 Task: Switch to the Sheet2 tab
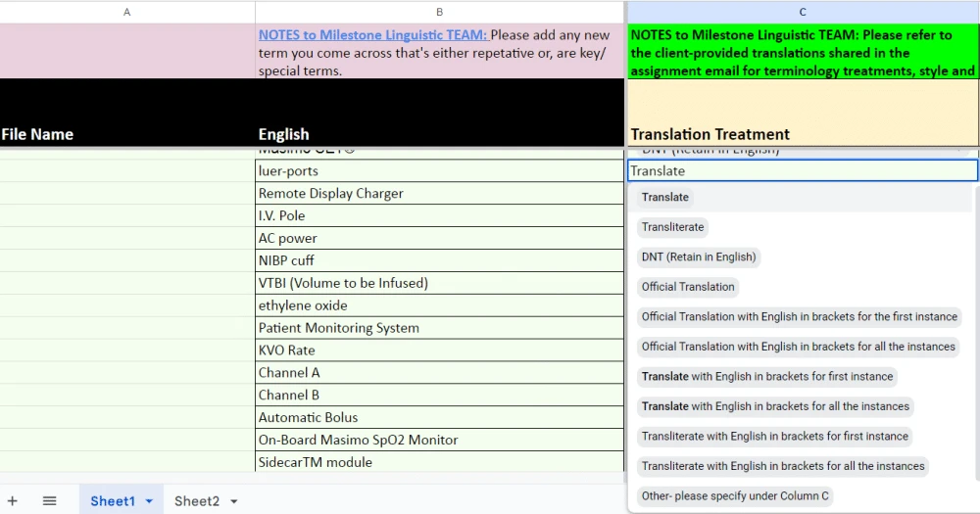pyautogui.click(x=196, y=500)
